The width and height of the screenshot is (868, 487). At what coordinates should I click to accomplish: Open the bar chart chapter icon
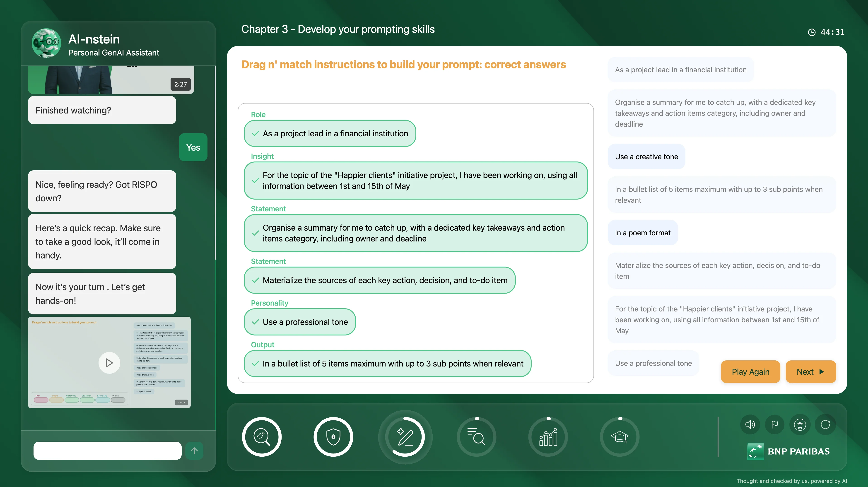(548, 437)
